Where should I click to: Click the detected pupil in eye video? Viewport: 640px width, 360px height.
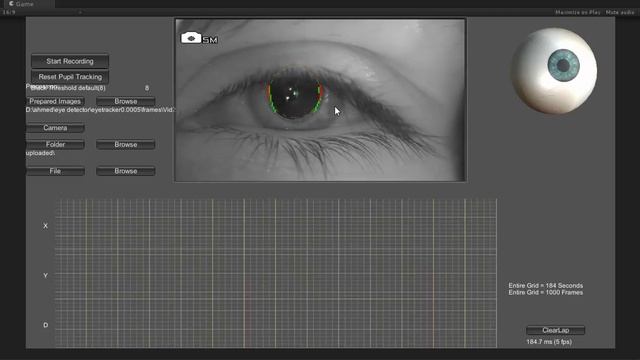[295, 95]
